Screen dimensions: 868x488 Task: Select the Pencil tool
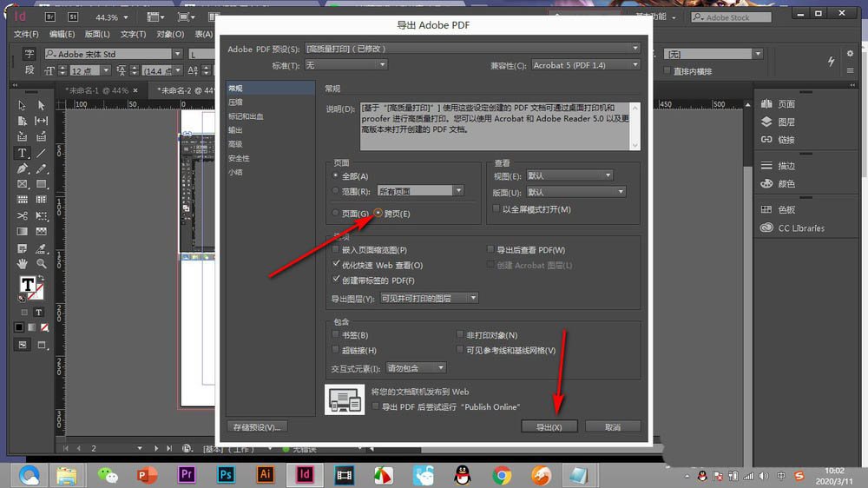[x=41, y=168]
